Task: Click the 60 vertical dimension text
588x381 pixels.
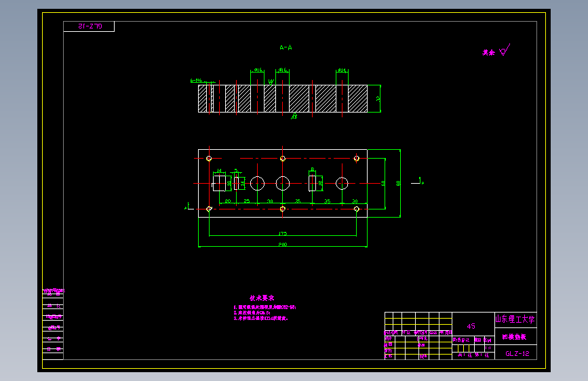Action: coord(383,183)
